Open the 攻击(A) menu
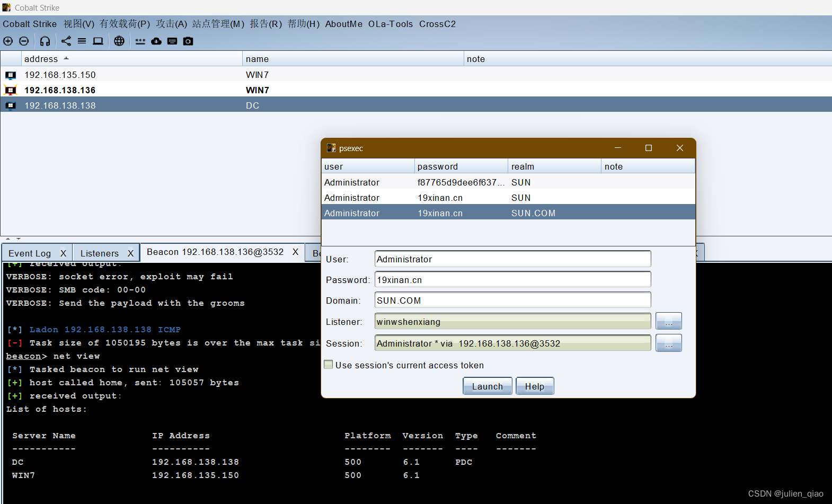Viewport: 832px width, 504px height. (172, 24)
